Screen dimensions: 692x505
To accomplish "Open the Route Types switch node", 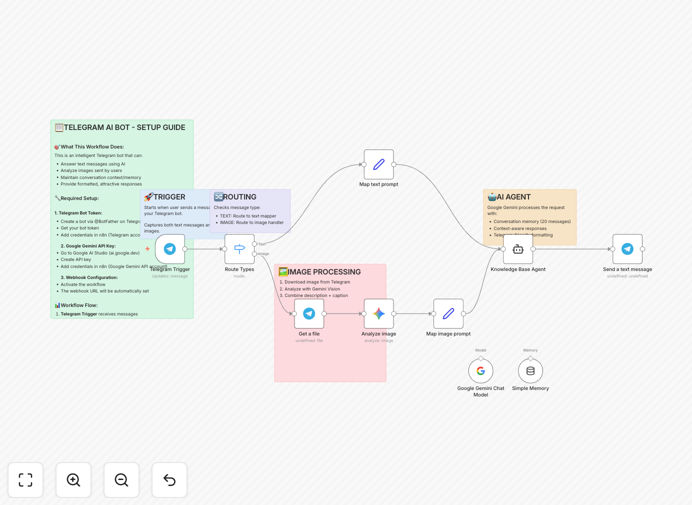I will pyautogui.click(x=239, y=249).
